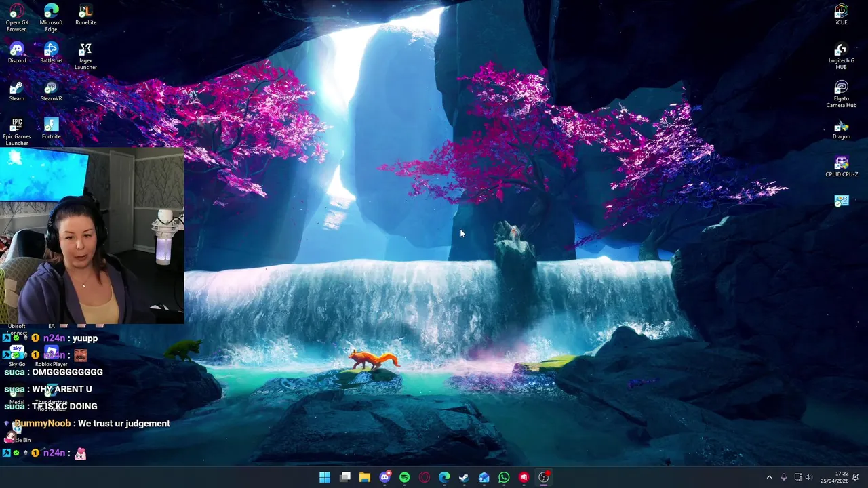This screenshot has width=868, height=488.
Task: Open the volume control in the tray
Action: coord(808,477)
